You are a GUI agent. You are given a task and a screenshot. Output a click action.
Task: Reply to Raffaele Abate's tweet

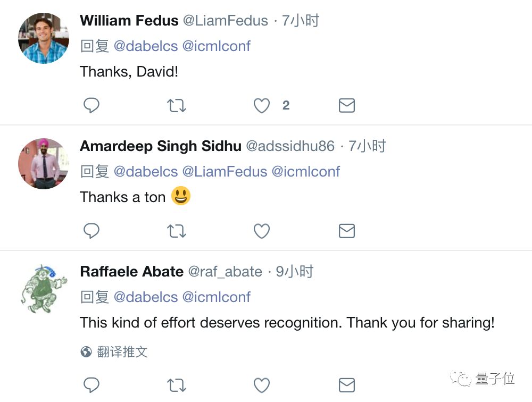click(x=92, y=384)
